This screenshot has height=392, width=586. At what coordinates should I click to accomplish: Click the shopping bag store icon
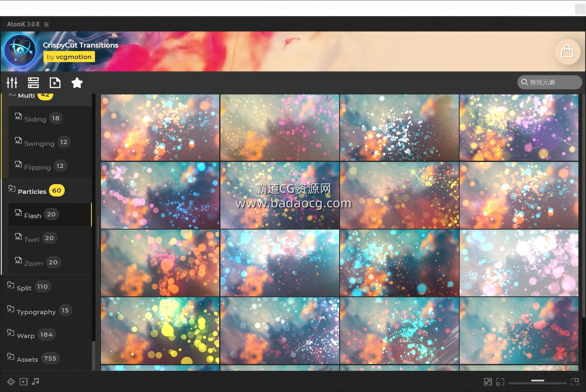567,52
